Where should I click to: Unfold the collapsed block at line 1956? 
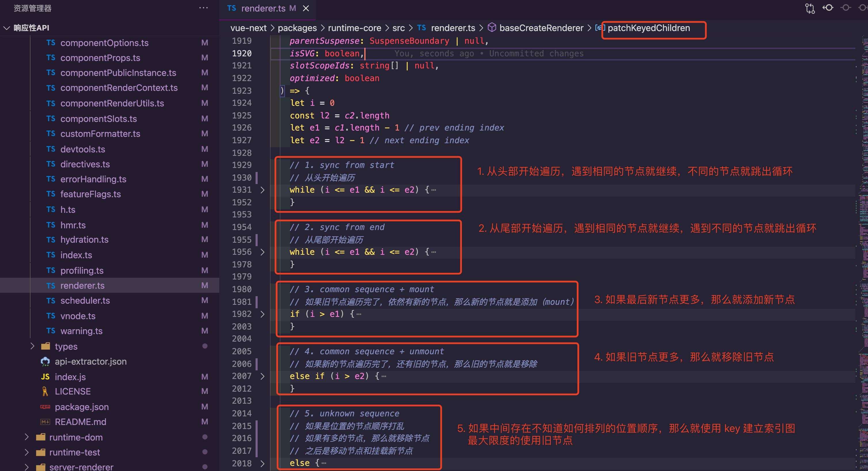[x=262, y=252]
